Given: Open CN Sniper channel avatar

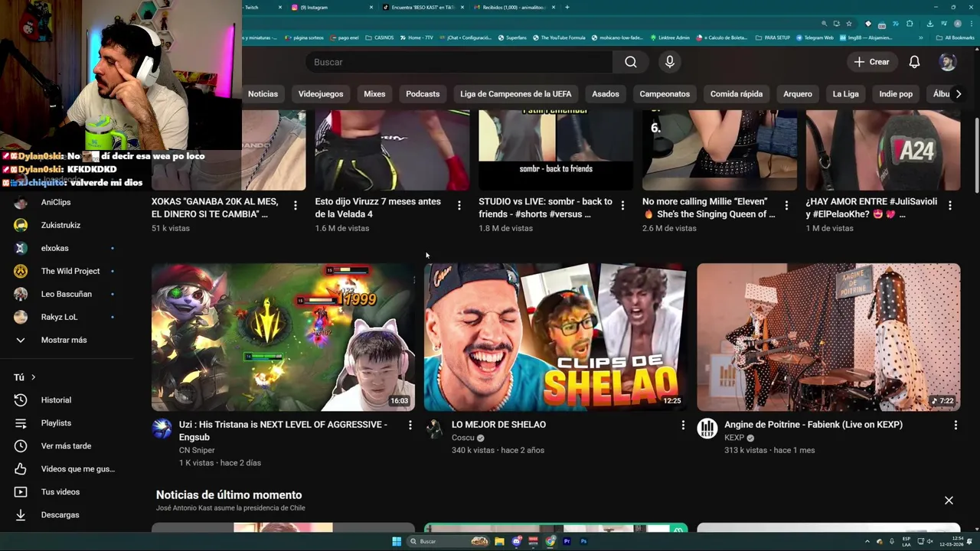Looking at the screenshot, I should click(x=162, y=429).
